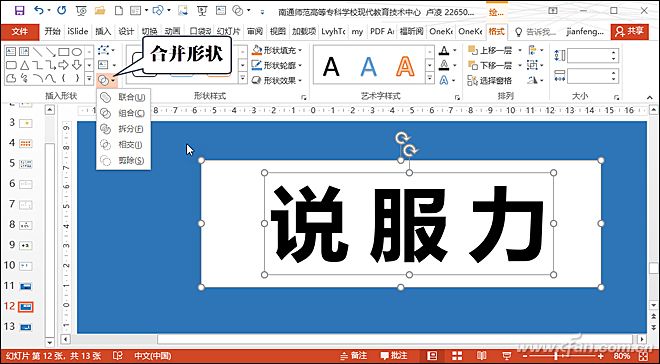Screen dimensions: 660x364
Task: Choose the right arrow block shape
Action: (64, 65)
